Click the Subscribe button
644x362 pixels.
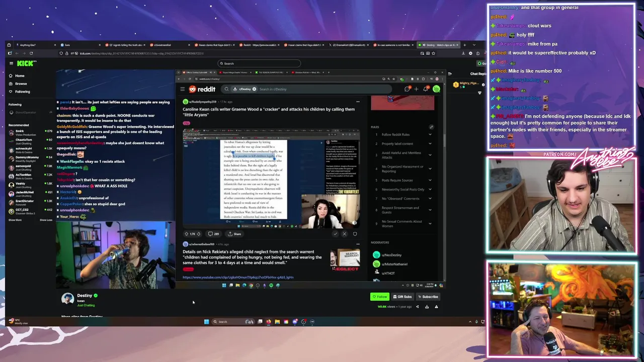pyautogui.click(x=428, y=297)
